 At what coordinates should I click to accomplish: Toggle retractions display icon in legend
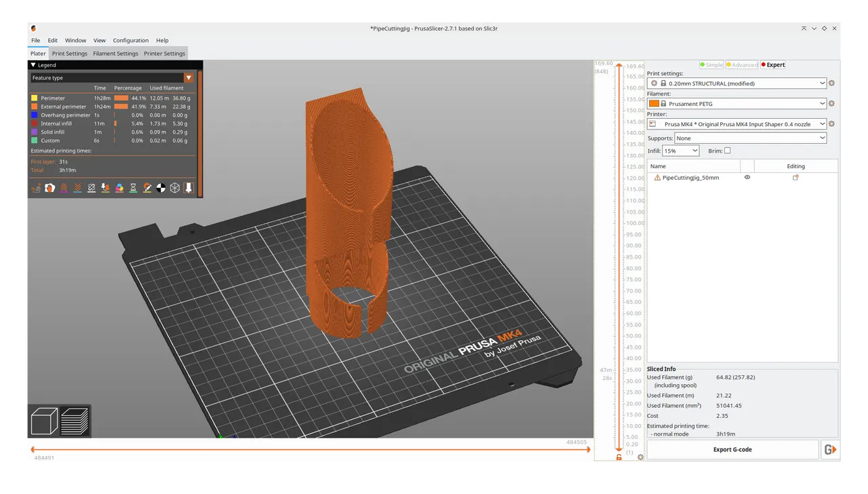(64, 188)
